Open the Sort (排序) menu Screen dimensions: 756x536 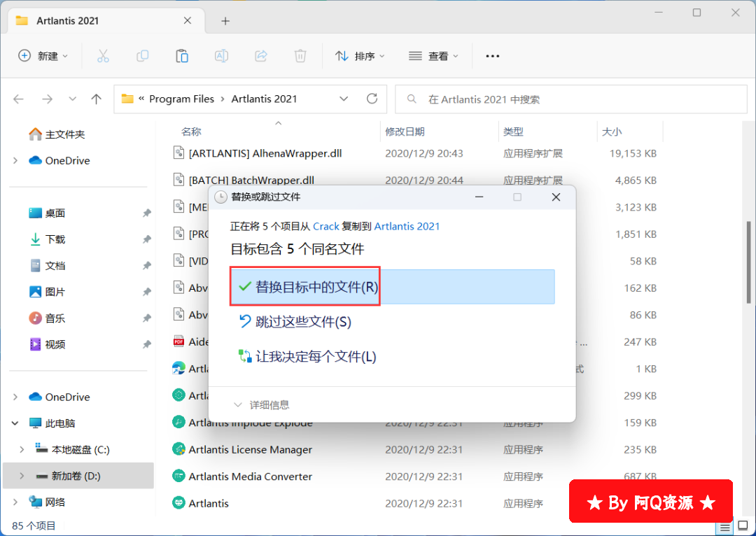tap(360, 56)
